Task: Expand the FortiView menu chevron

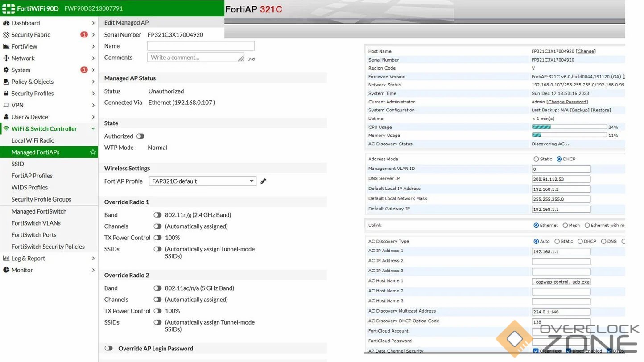Action: click(93, 46)
